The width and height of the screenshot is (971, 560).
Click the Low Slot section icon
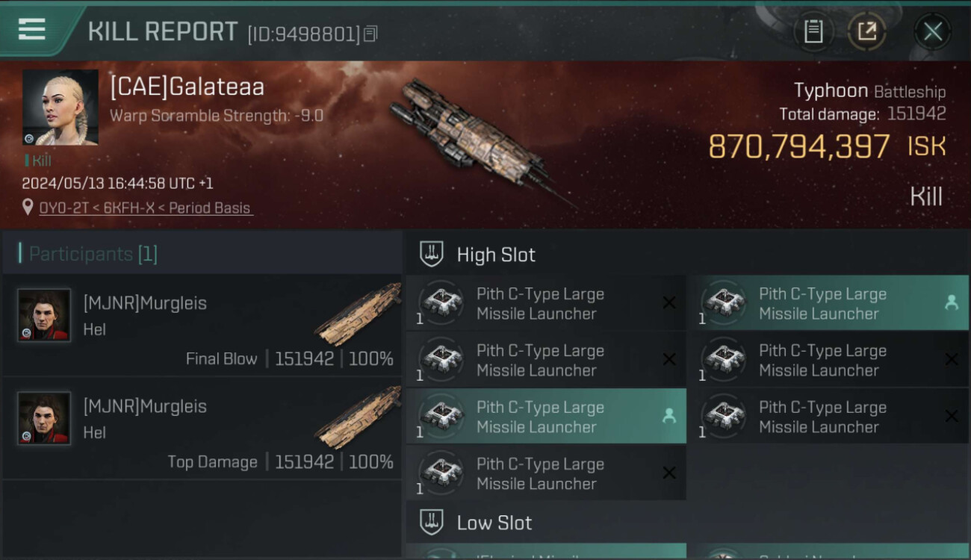[x=431, y=522]
